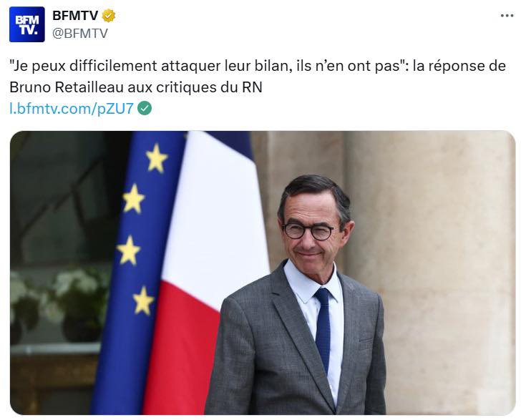Image resolution: width=521 pixels, height=420 pixels.
Task: Click the green checkmark icon after the link
Action: (145, 108)
